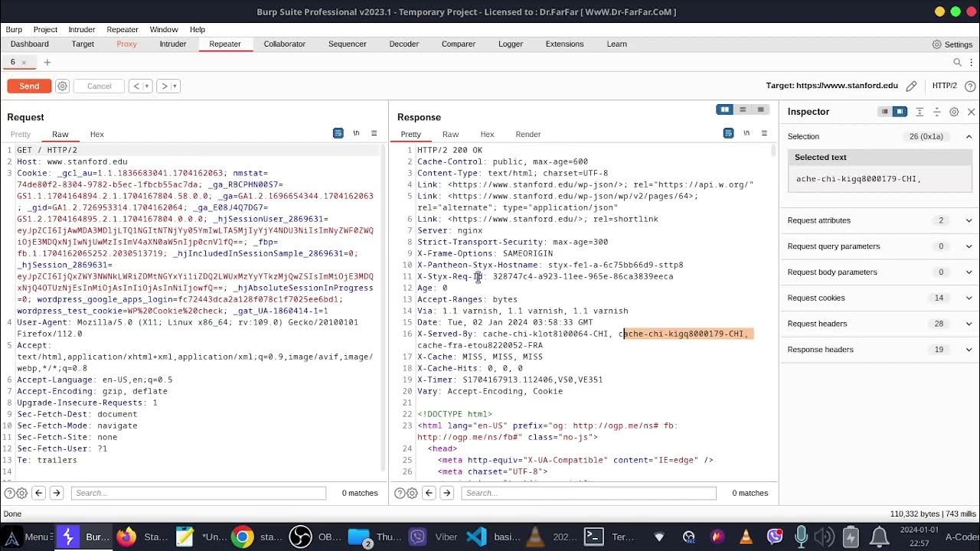Jump to previous match in Response search
Image resolution: width=980 pixels, height=551 pixels.
[x=429, y=493]
